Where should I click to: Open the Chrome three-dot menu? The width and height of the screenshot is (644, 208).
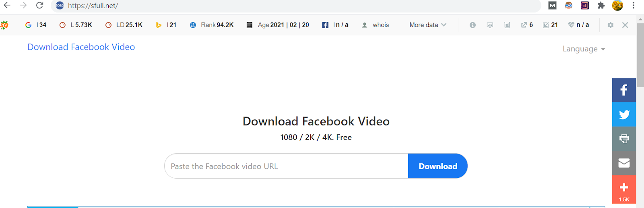click(634, 5)
